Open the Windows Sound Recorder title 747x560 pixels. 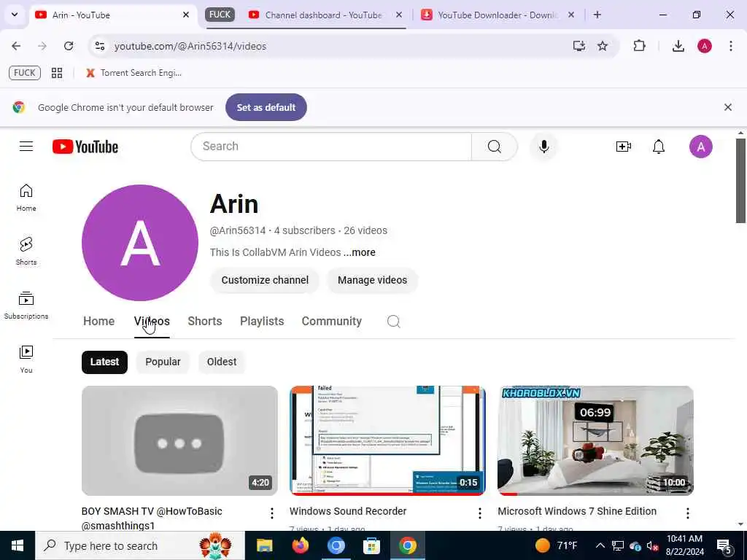point(348,511)
